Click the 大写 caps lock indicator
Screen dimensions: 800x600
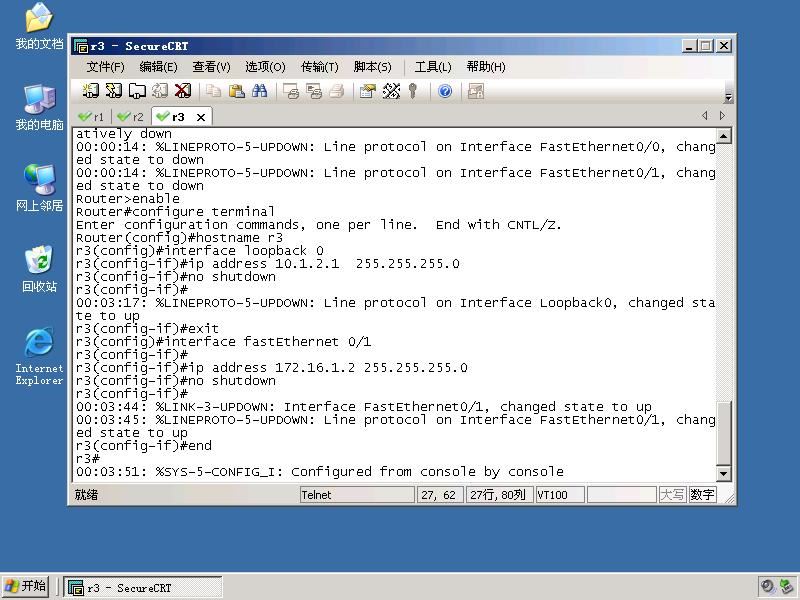[x=672, y=494]
